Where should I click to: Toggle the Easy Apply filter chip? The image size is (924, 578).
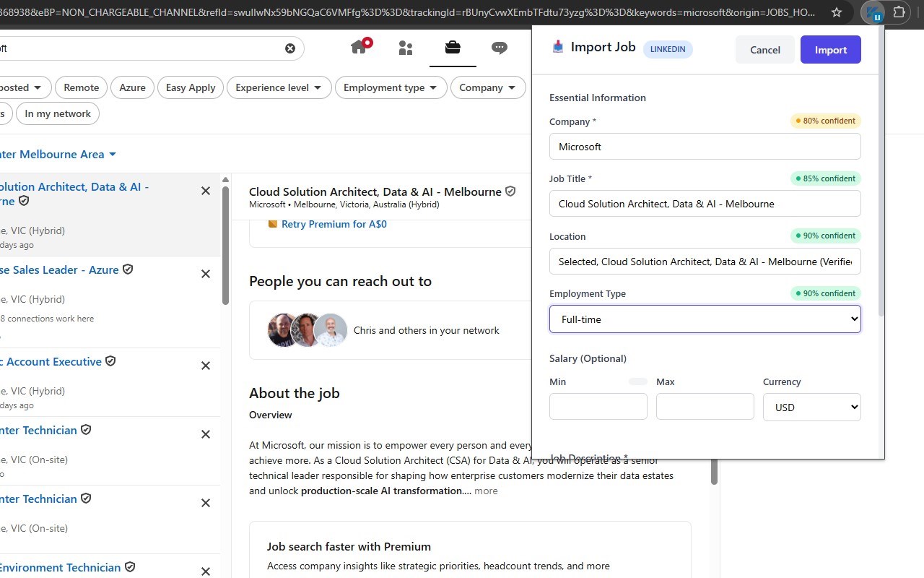191,87
